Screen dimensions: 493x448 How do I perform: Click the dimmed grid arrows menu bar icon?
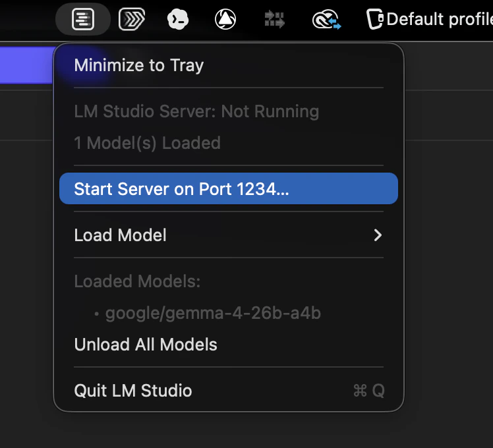click(274, 19)
